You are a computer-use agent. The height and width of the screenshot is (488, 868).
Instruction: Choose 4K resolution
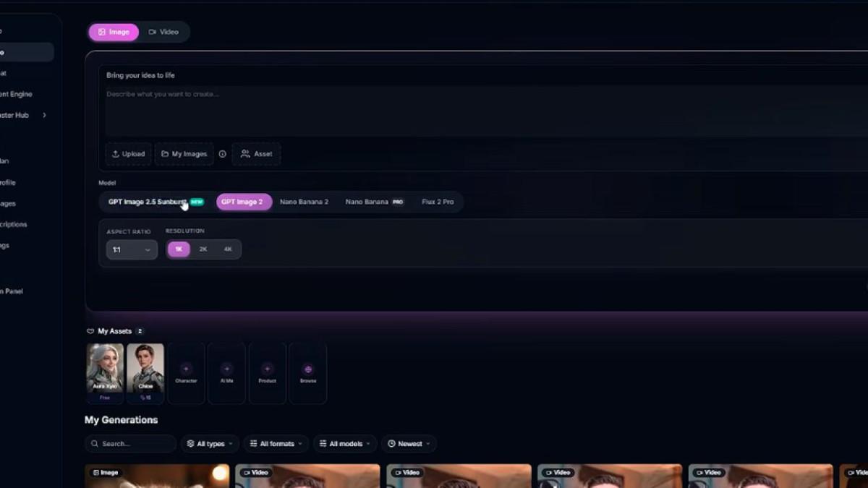coord(228,249)
